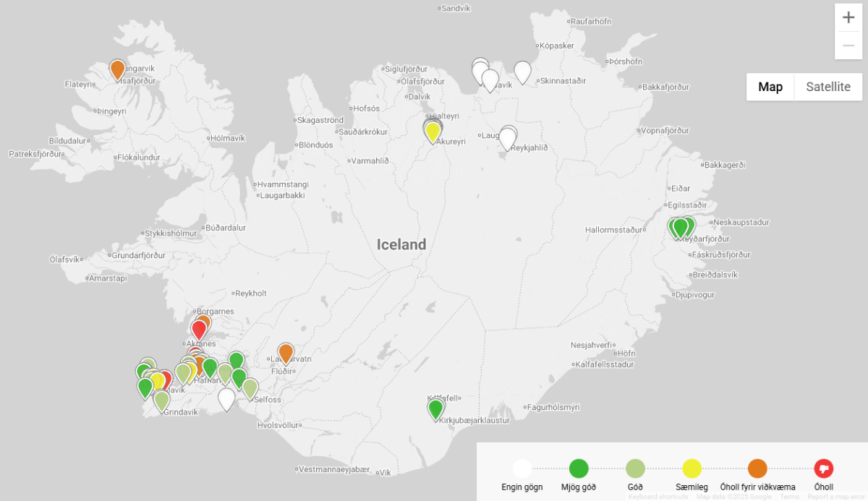
Task: Click the white marker west of Skinnastaðir
Action: click(522, 72)
